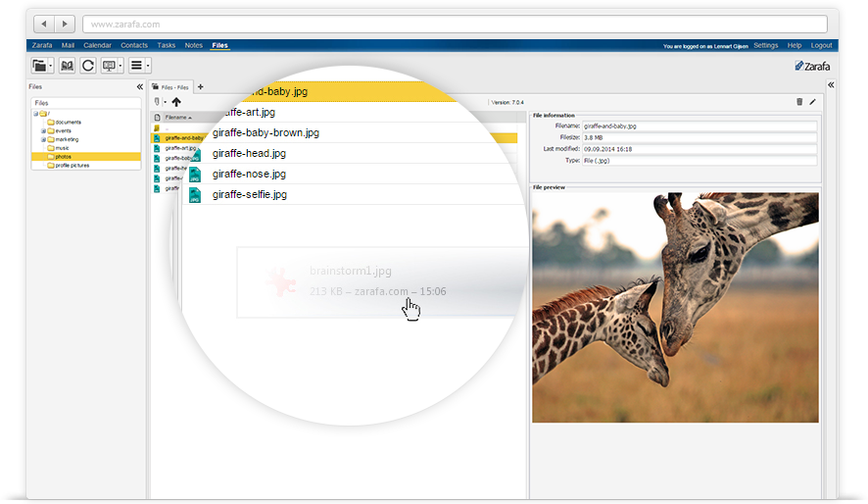Viewport: 868px width, 504px height.
Task: Collapse the left Files panel
Action: [x=139, y=87]
